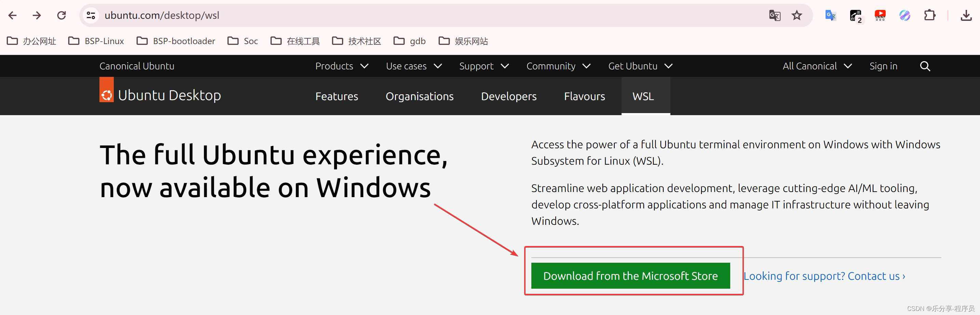Open the BSP-Linux bookmarks folder
This screenshot has height=315, width=980.
[96, 41]
